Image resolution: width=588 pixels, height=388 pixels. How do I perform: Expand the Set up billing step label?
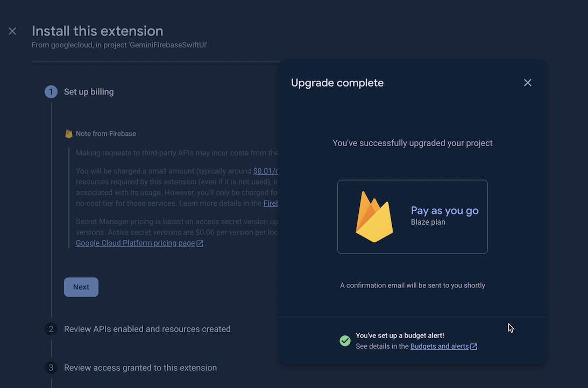point(89,92)
